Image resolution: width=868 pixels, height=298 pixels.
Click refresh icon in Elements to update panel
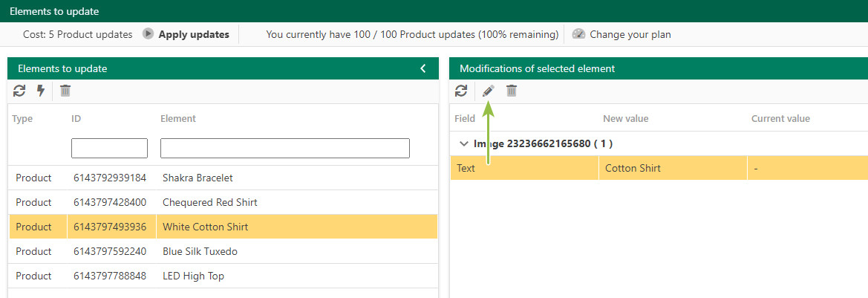[19, 91]
